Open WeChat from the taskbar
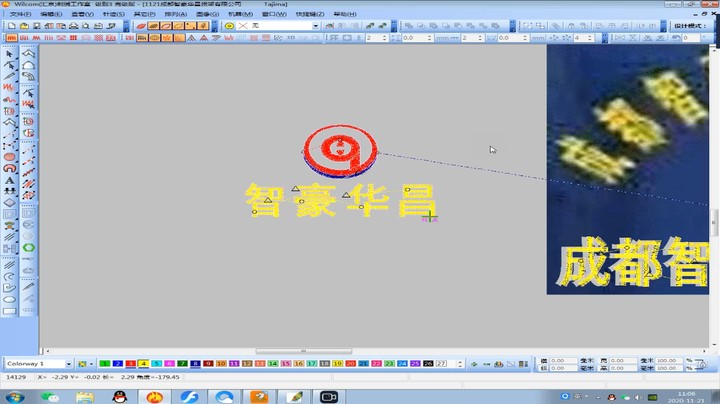Screen dimensions: 720x404 pos(50,397)
